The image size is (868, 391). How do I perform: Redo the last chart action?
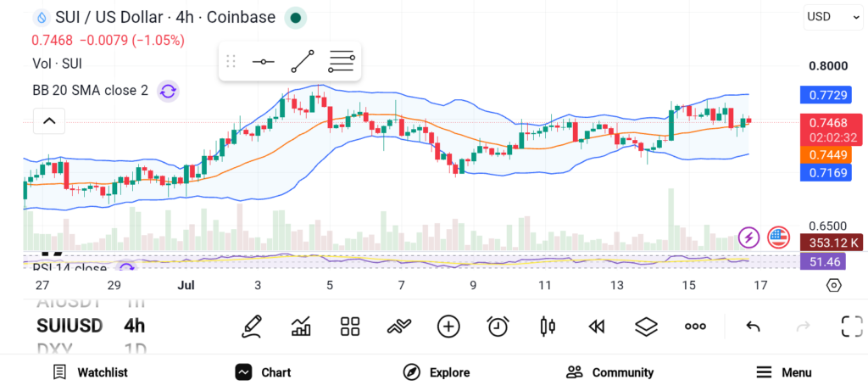[803, 327]
